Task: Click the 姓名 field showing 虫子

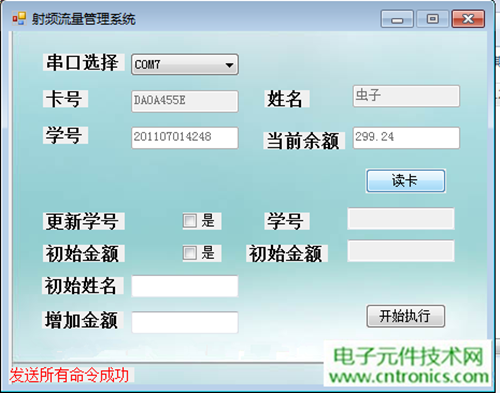Action: [x=406, y=96]
